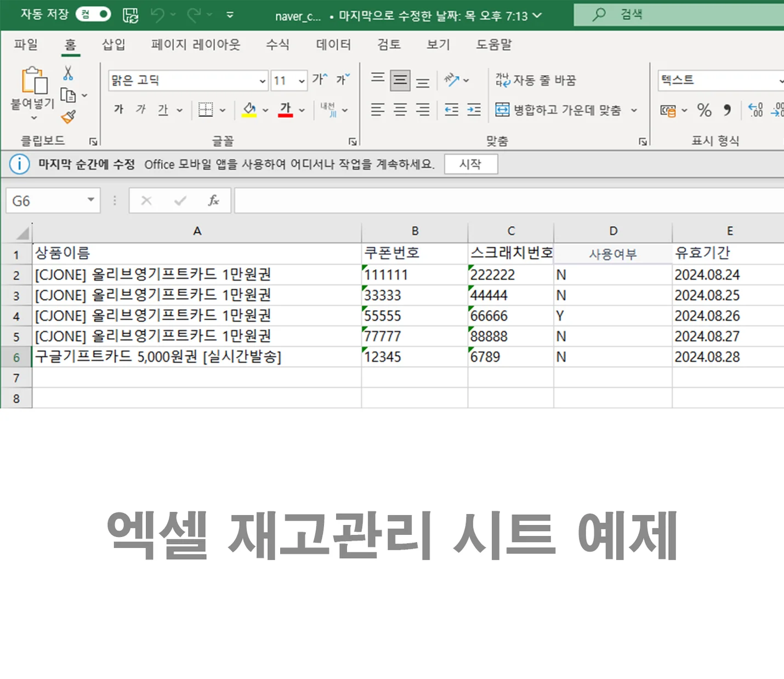Apply the red font color
784x679 pixels.
click(286, 110)
